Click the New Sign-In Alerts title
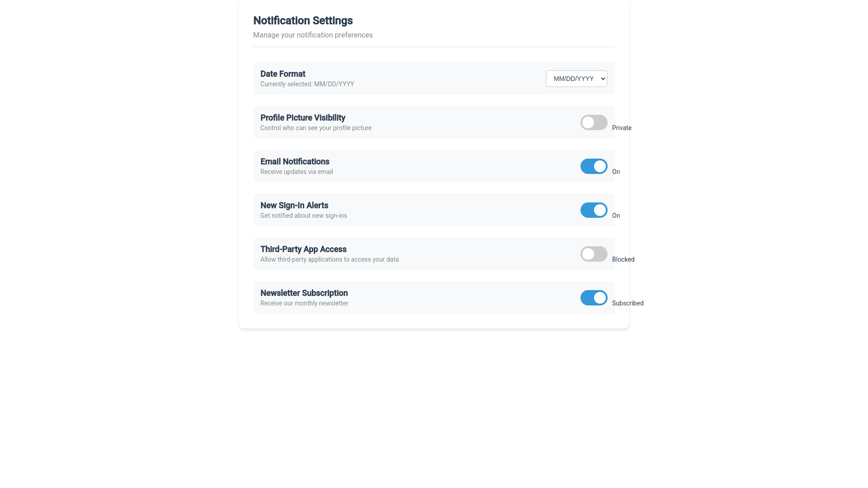 294,206
